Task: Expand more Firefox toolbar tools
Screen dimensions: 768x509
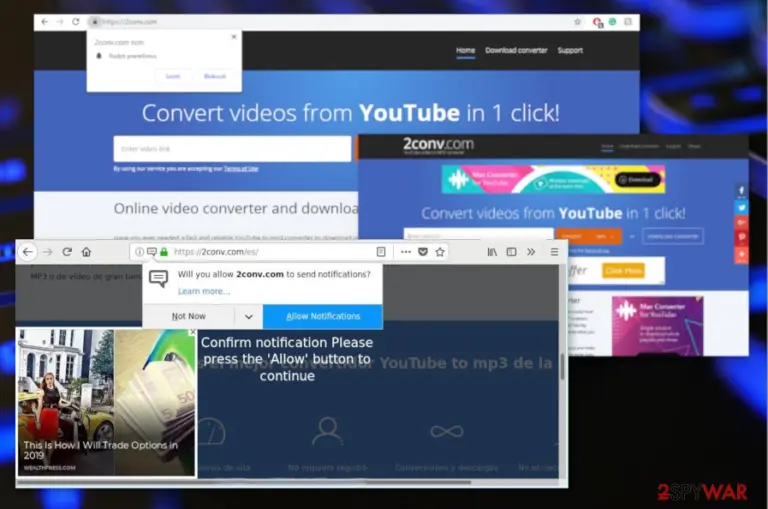Action: [x=531, y=252]
